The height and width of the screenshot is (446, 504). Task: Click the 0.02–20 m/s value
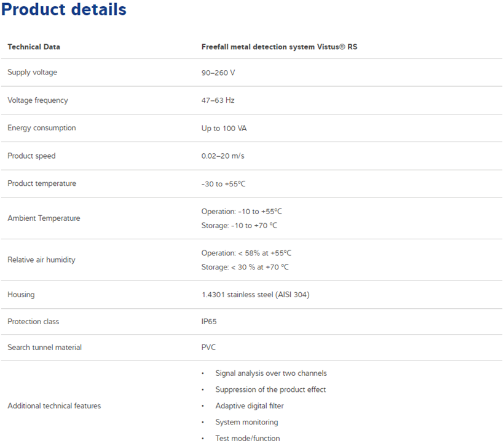(222, 156)
